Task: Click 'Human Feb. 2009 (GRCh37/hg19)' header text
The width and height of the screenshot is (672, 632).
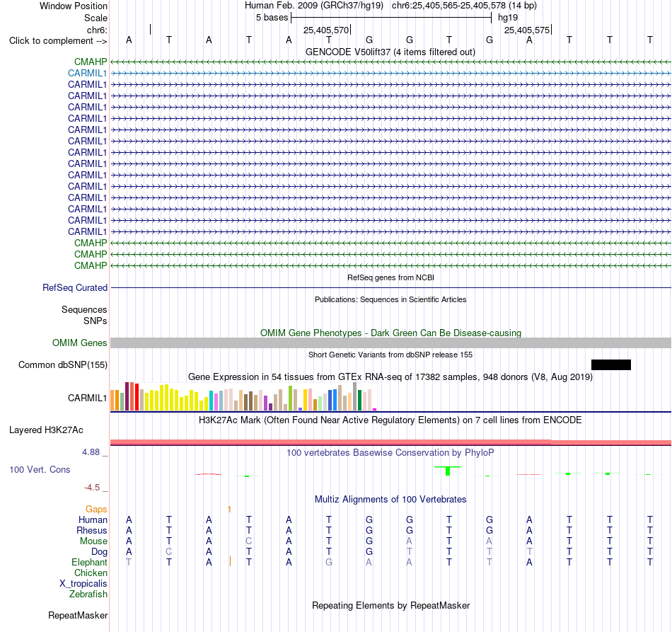Action: point(313,6)
